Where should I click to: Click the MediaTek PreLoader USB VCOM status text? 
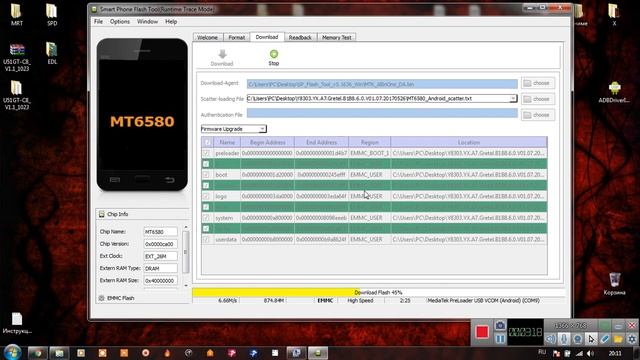[483, 300]
